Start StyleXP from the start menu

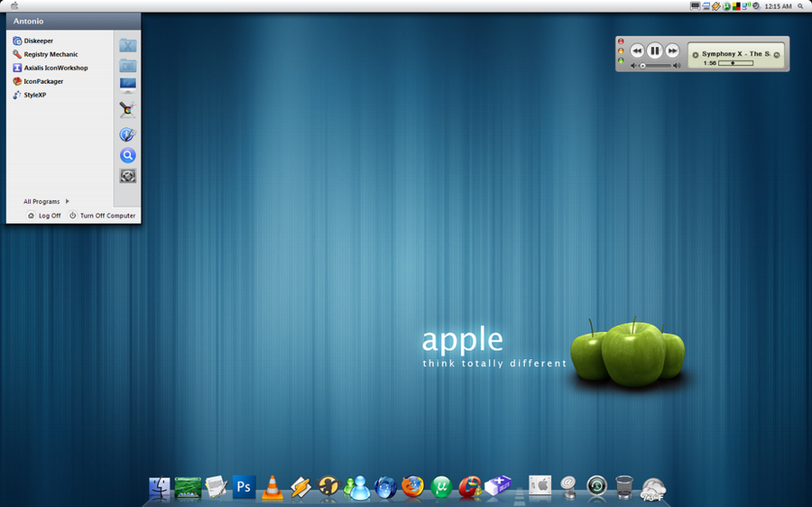(x=30, y=95)
